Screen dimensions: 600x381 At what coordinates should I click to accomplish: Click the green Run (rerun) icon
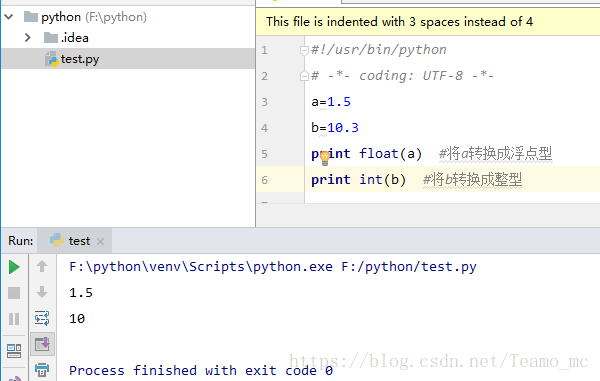click(x=14, y=267)
